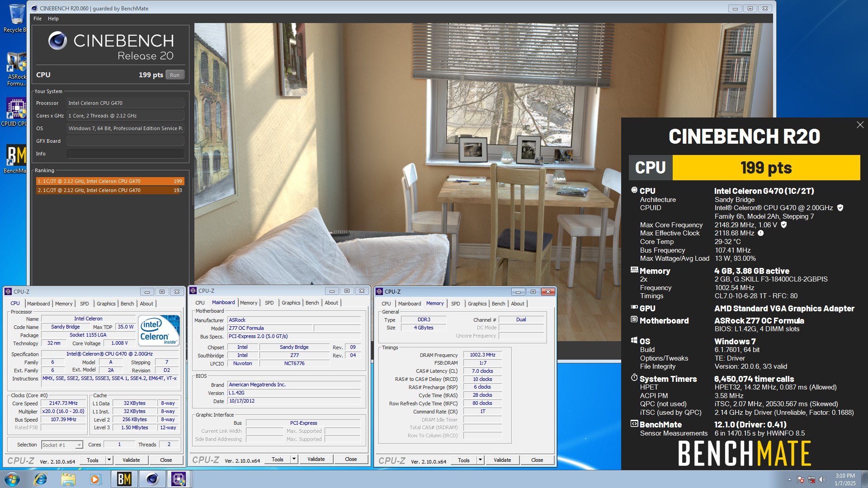Click Tools button in second CPU-Z window

click(x=278, y=459)
